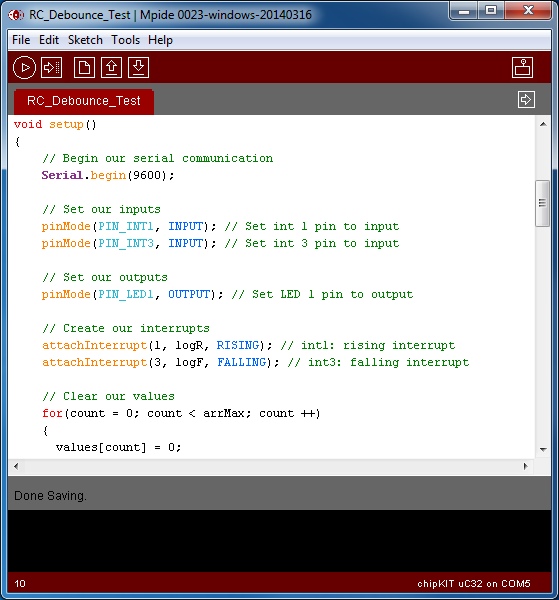Click the Mpide application icon in title bar

(16, 15)
